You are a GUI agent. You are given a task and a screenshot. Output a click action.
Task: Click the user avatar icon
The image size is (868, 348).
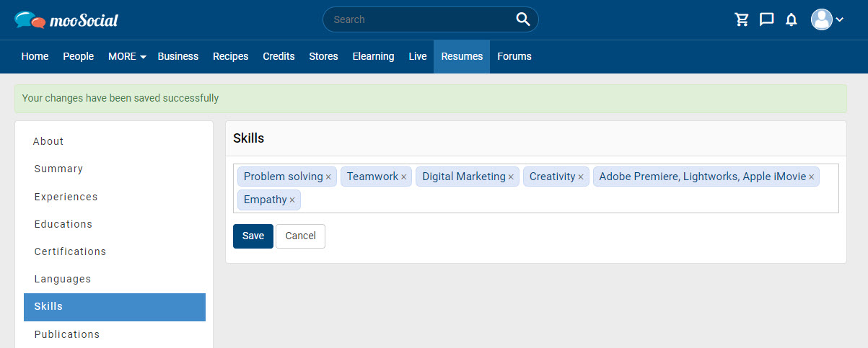pyautogui.click(x=822, y=19)
